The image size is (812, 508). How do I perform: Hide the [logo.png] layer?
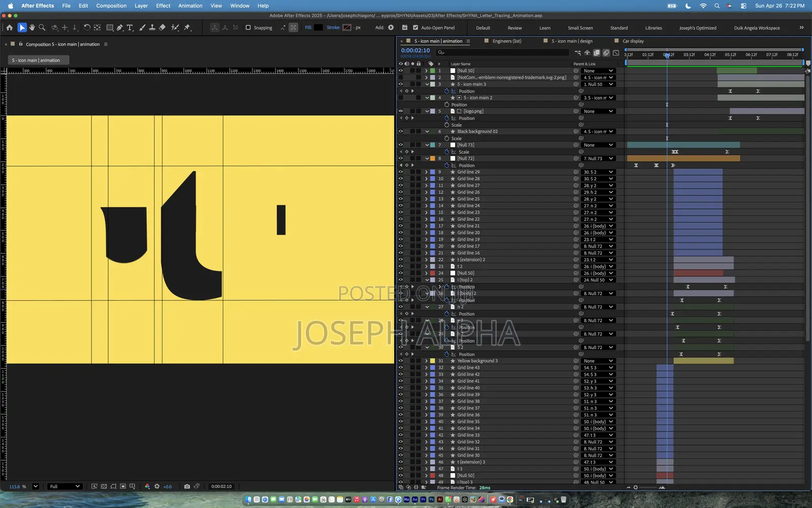pos(400,111)
